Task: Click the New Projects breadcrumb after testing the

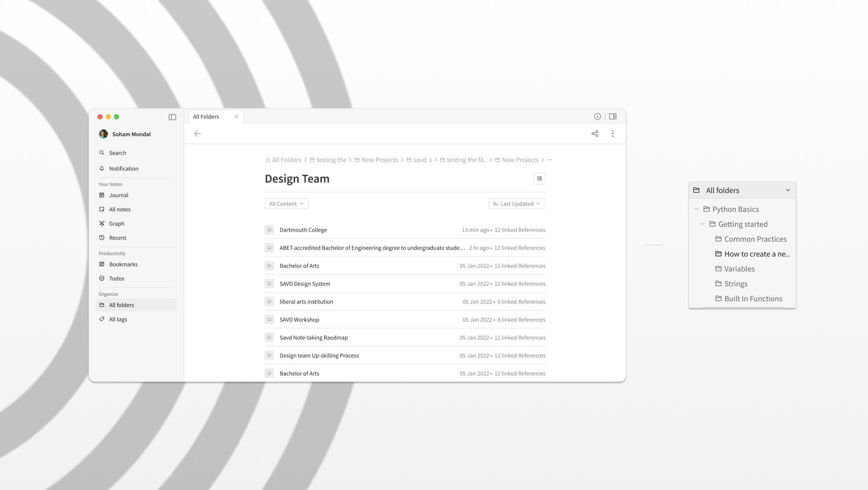Action: pyautogui.click(x=379, y=160)
